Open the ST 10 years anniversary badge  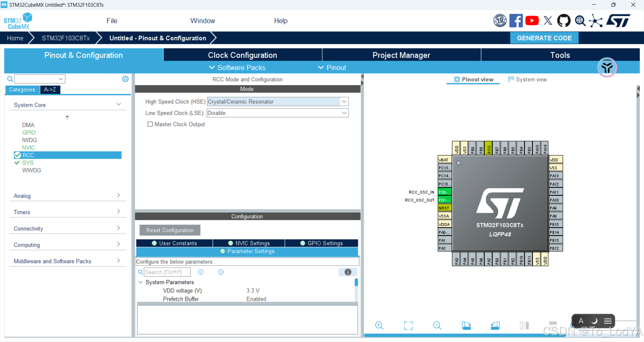click(500, 21)
